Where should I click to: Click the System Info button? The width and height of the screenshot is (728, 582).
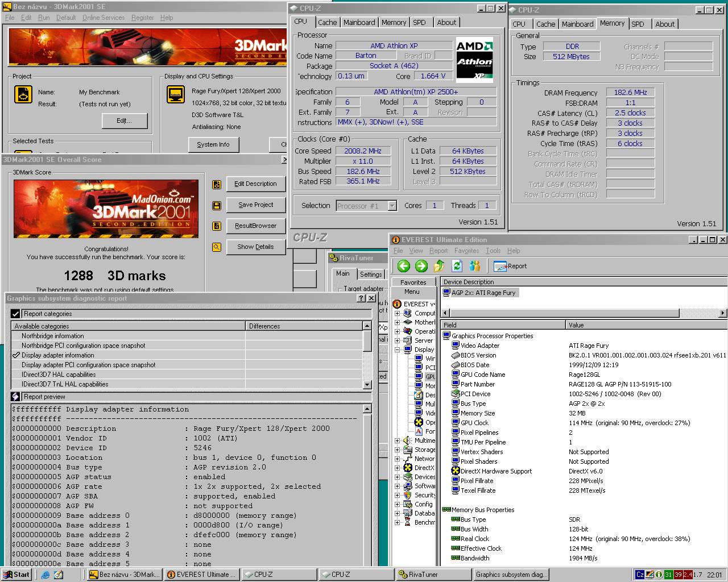[x=213, y=144]
